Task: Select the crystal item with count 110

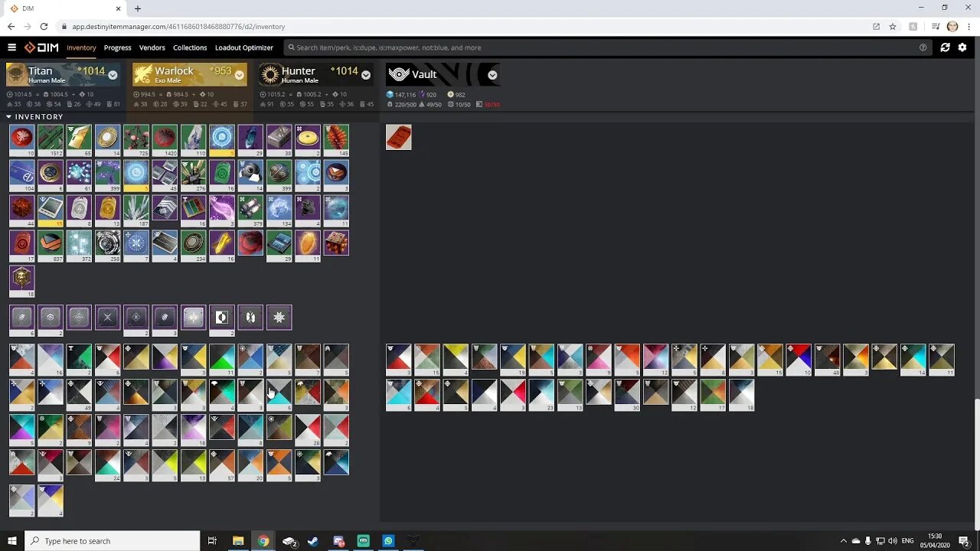Action: [x=194, y=140]
